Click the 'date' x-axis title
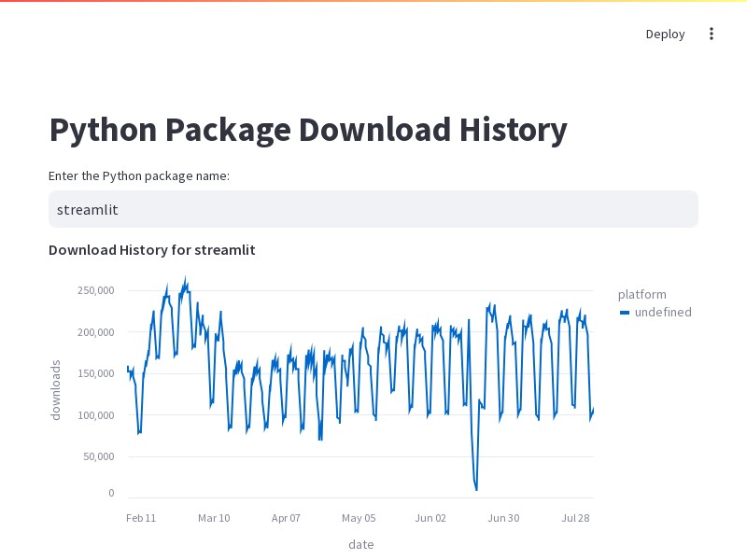Viewport: 747px width, 560px height. pyautogui.click(x=361, y=545)
